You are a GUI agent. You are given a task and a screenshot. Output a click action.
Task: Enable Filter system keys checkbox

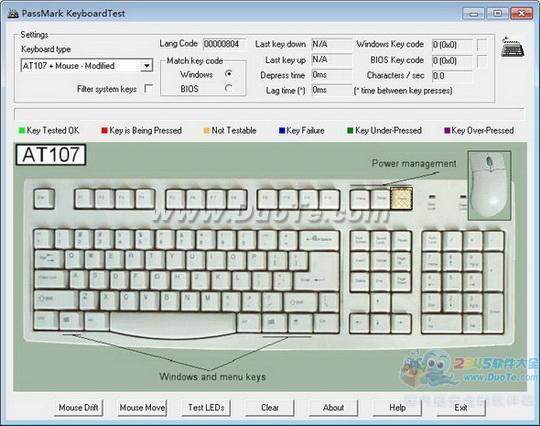point(149,89)
